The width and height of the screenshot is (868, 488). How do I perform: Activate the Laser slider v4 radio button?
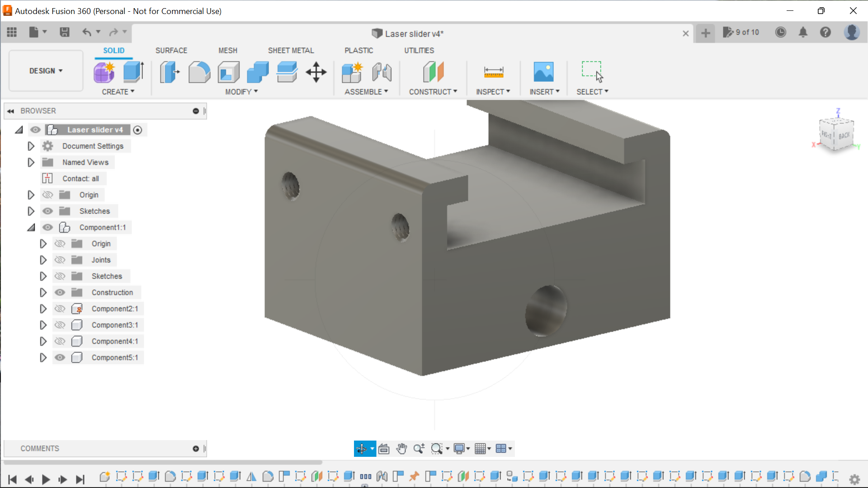pyautogui.click(x=138, y=130)
